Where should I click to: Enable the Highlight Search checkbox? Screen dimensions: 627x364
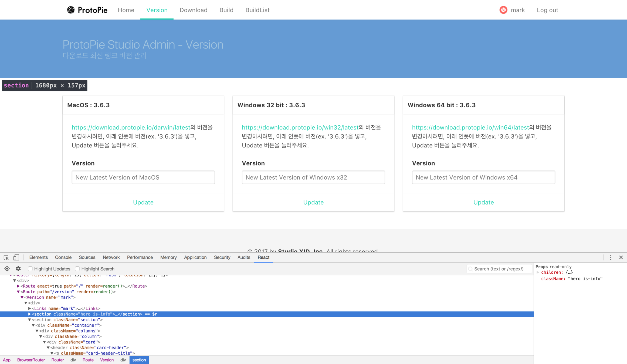pos(77,269)
